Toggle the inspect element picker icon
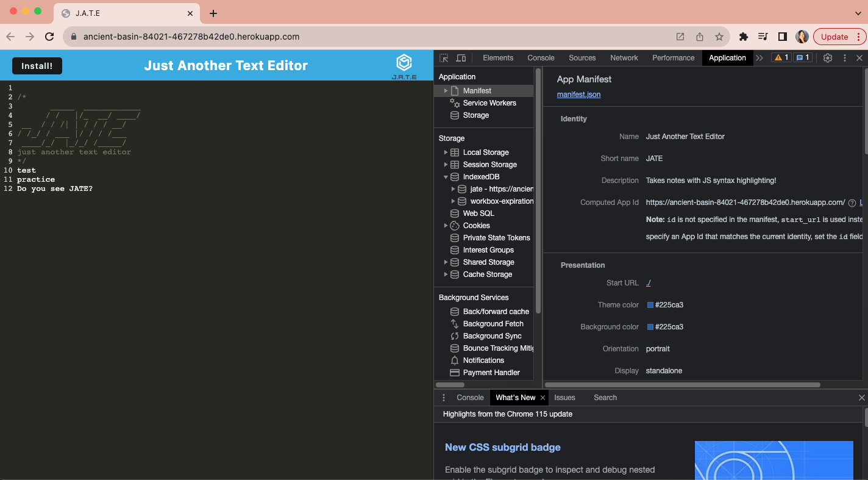Image resolution: width=868 pixels, height=480 pixels. [444, 58]
